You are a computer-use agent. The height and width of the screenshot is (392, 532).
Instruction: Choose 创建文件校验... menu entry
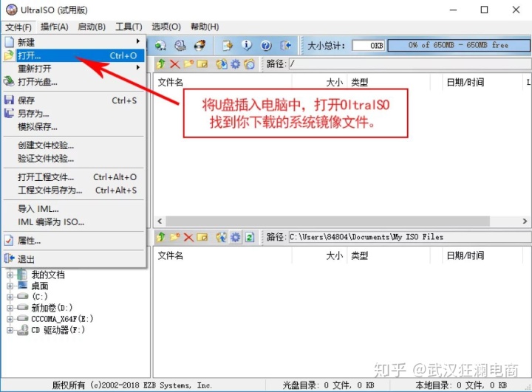[x=74, y=145]
